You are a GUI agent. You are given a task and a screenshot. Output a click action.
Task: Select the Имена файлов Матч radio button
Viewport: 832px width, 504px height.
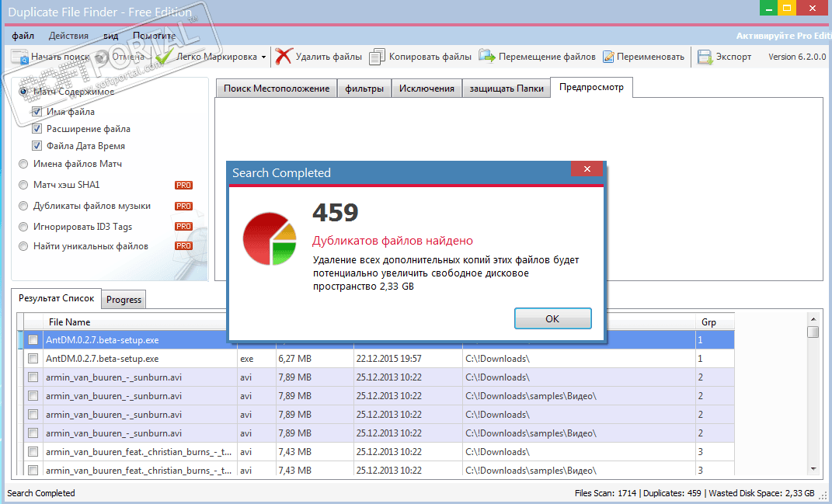(x=23, y=164)
